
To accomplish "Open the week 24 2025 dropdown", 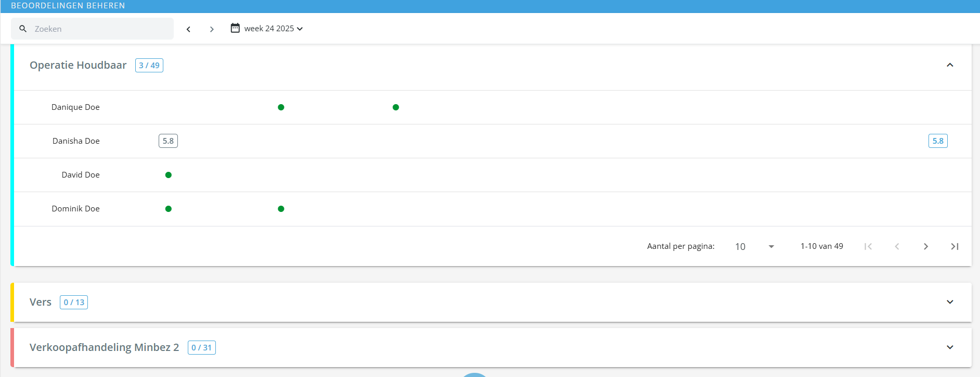I will [273, 29].
